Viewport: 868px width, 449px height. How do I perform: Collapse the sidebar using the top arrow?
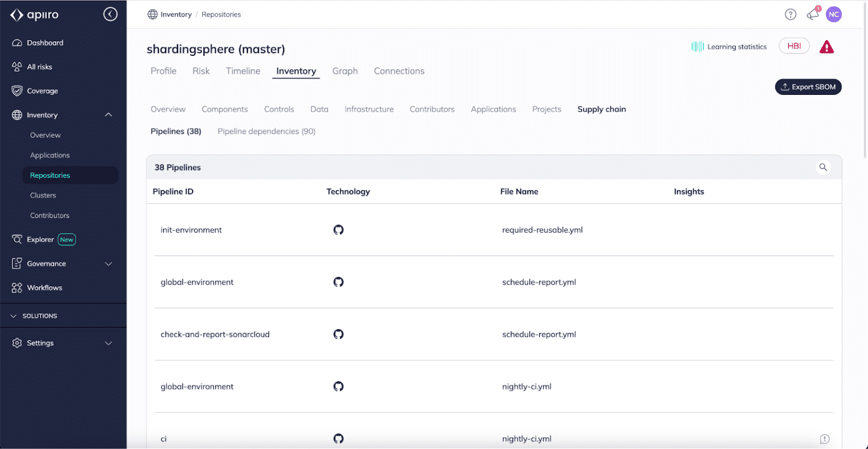[x=110, y=14]
